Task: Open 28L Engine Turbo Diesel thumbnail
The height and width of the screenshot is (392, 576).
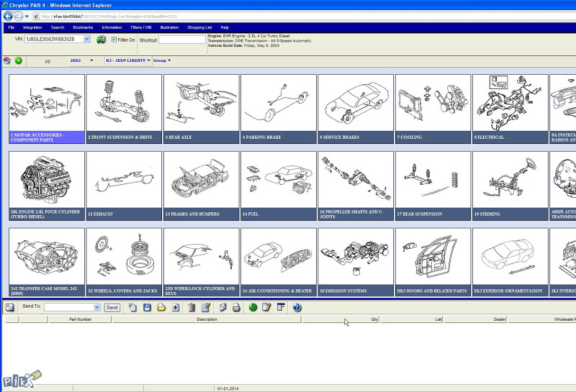Action: [x=47, y=186]
